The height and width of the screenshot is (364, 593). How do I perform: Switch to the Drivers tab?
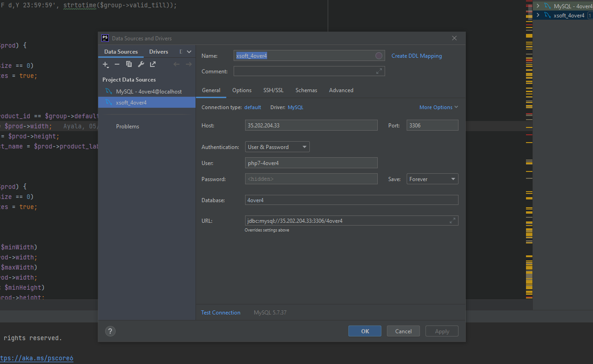(159, 52)
